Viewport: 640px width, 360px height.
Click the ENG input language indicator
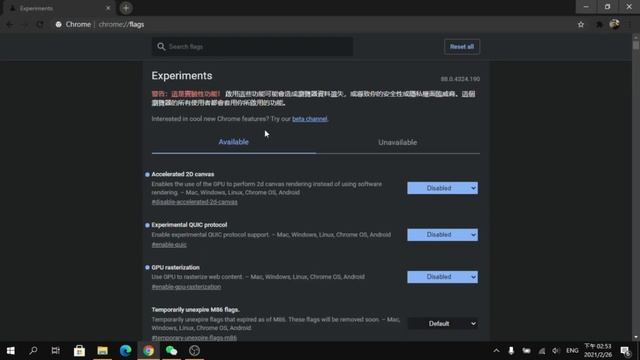572,351
